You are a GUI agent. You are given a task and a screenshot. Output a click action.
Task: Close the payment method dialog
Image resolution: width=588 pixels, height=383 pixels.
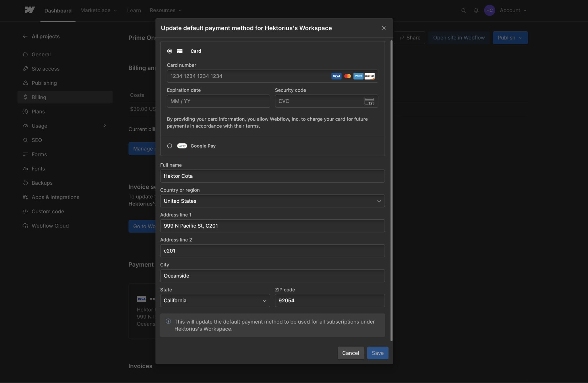(384, 28)
